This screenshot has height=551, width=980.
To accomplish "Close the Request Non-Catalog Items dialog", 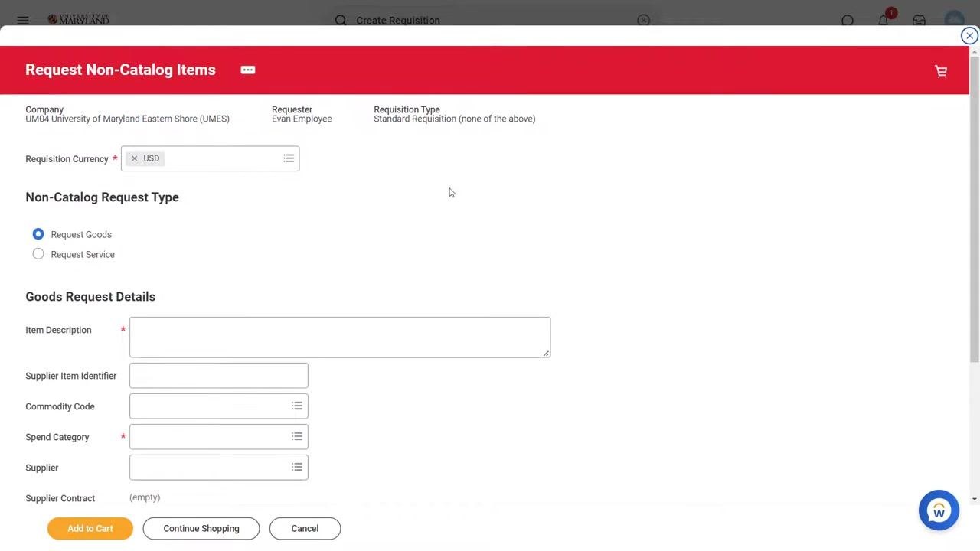I will tap(969, 36).
